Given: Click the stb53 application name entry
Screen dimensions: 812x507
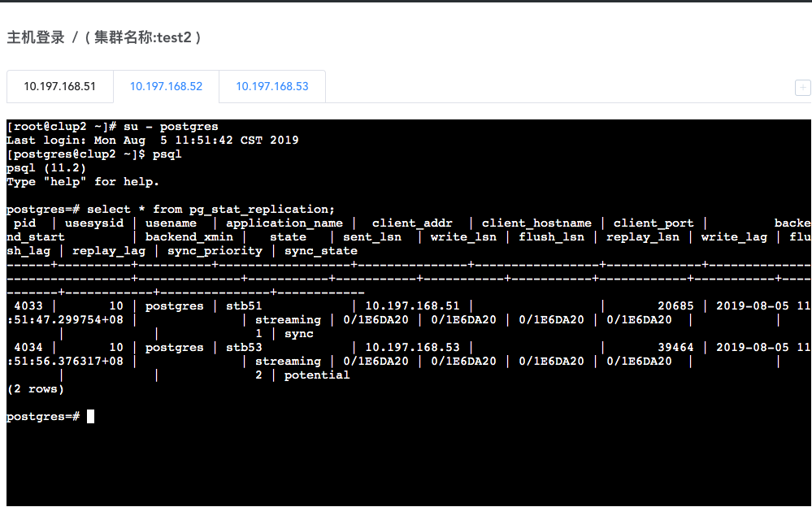Looking at the screenshot, I should [244, 348].
